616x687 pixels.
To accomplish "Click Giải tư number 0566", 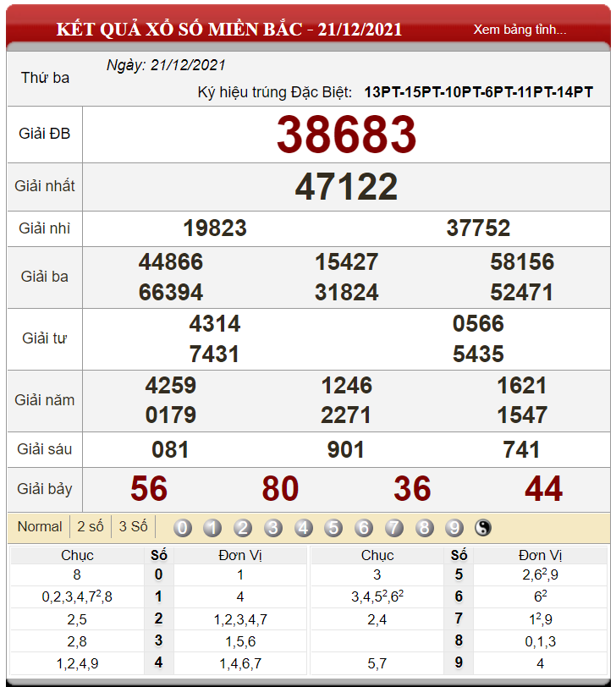I will pyautogui.click(x=478, y=324).
